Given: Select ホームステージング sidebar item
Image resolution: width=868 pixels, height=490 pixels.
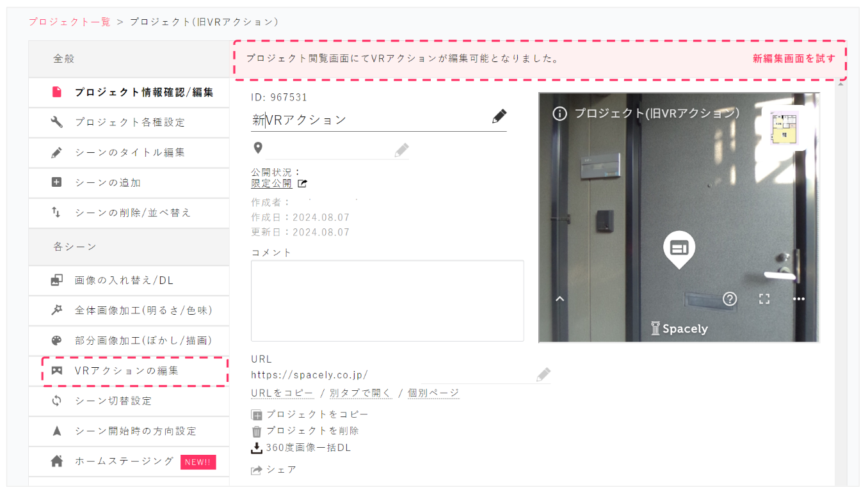Looking at the screenshot, I should point(129,461).
